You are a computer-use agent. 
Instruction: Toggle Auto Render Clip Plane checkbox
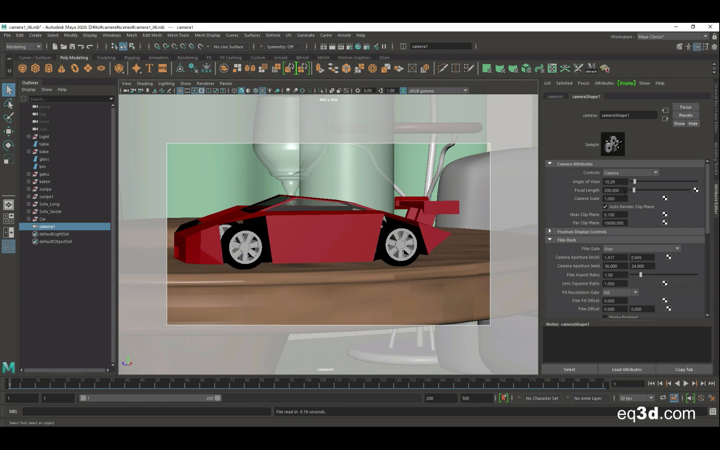coord(605,206)
